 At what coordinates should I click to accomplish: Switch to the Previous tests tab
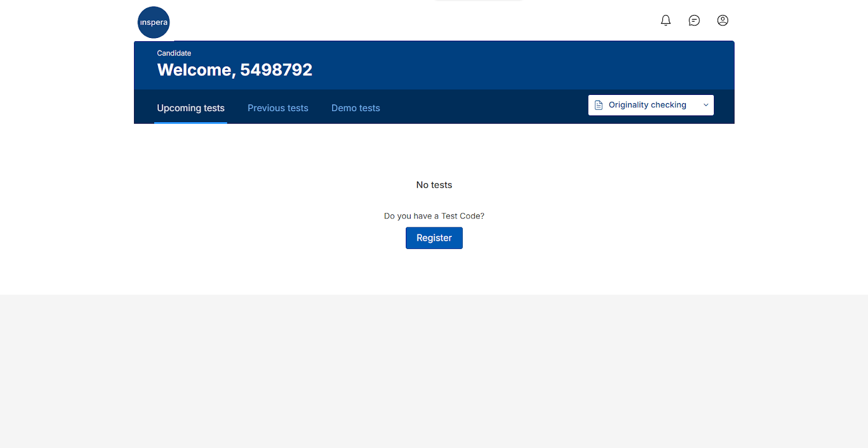click(x=278, y=108)
